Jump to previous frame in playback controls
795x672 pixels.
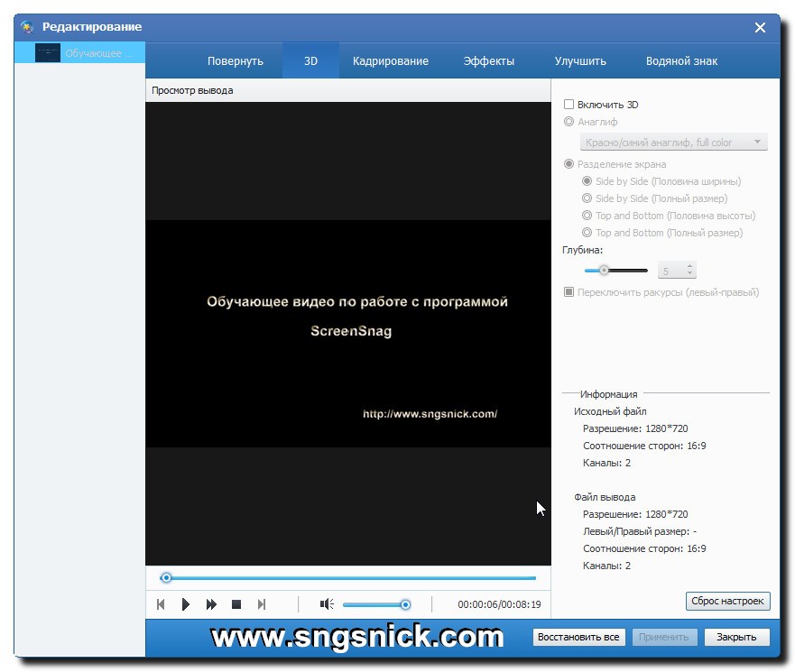[161, 604]
